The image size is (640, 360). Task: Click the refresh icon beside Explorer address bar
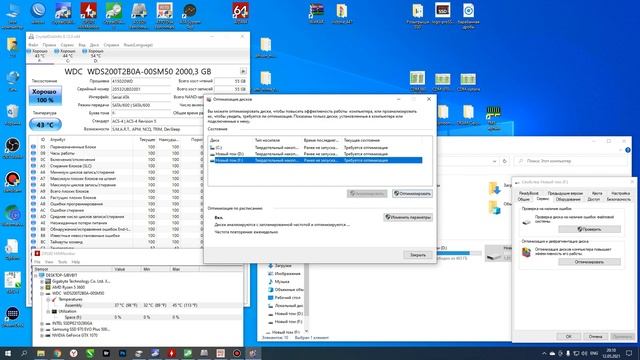tap(504, 161)
